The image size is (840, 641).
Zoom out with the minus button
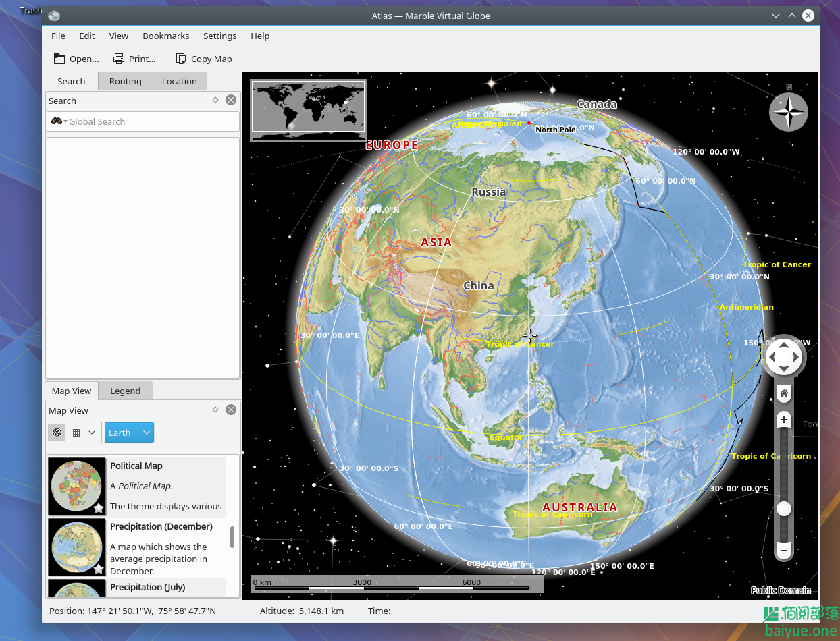click(x=784, y=551)
